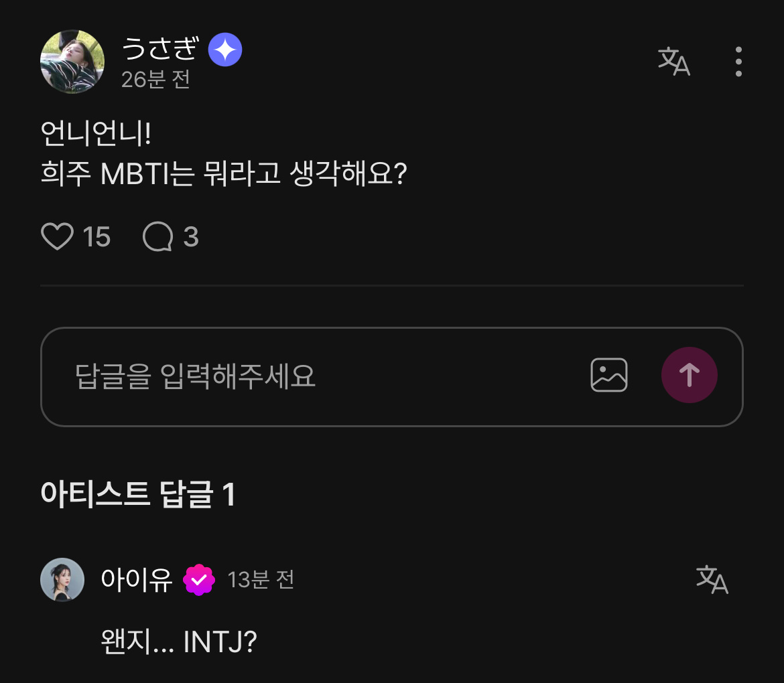
Task: Open 아이유's profile avatar
Action: 62,580
